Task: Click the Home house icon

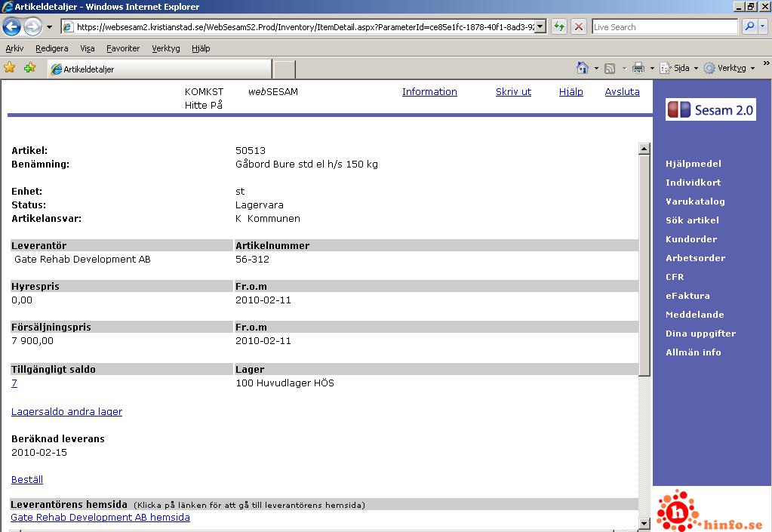Action: 583,68
